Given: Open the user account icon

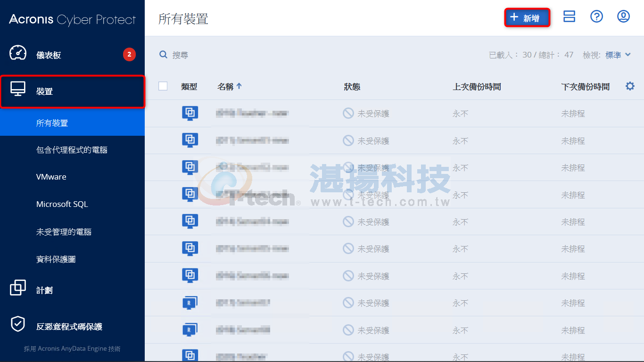Looking at the screenshot, I should pyautogui.click(x=623, y=16).
